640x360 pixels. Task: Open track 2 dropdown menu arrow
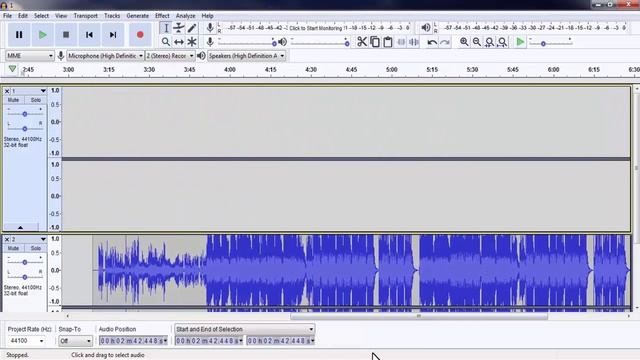click(43, 240)
